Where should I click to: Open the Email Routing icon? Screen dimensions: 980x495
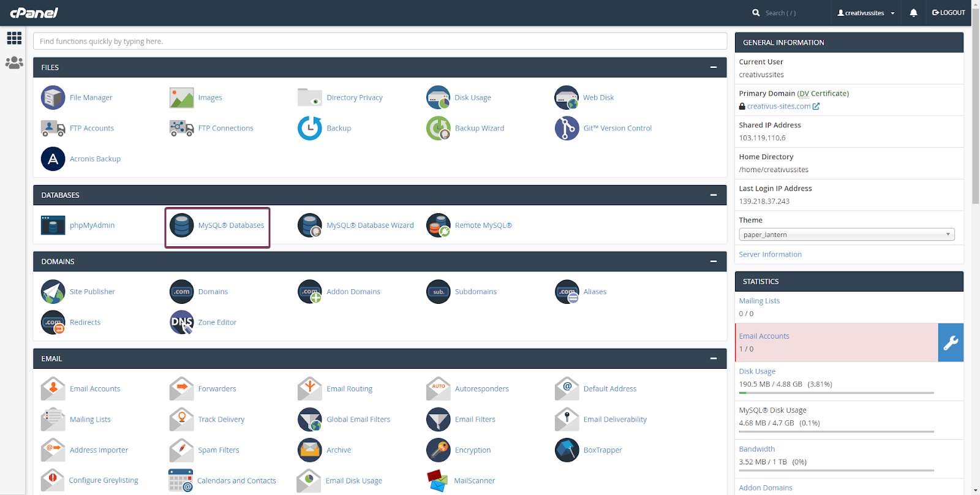tap(310, 389)
